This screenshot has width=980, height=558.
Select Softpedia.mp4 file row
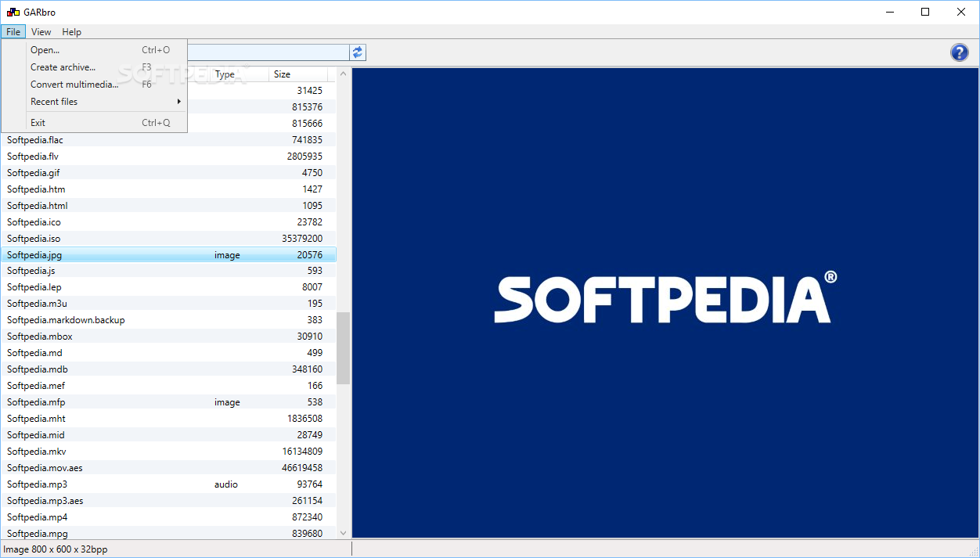point(168,517)
